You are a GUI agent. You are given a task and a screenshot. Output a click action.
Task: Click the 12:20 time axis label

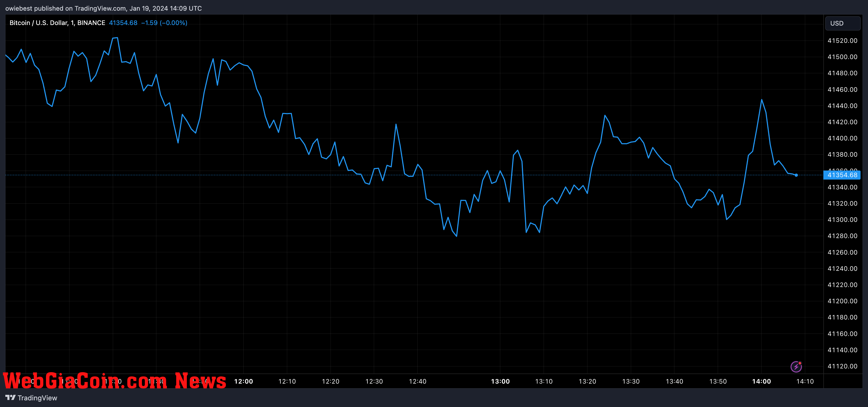coord(331,381)
